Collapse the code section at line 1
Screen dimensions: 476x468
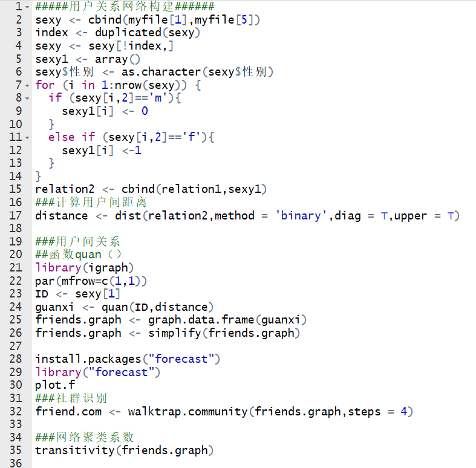point(27,7)
